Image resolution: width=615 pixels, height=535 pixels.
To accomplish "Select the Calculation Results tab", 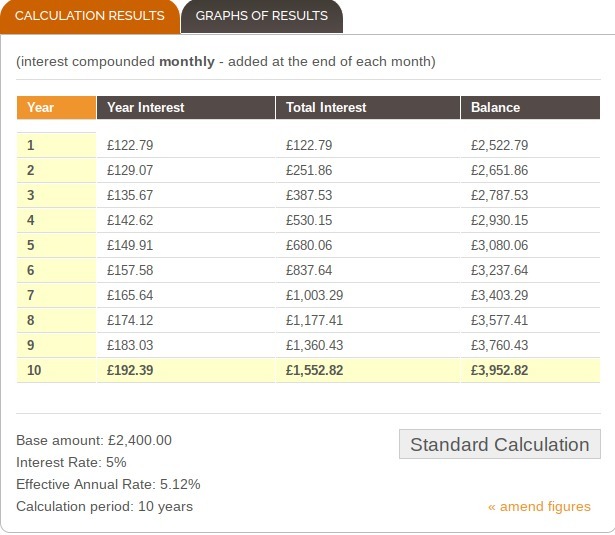I will pos(90,16).
